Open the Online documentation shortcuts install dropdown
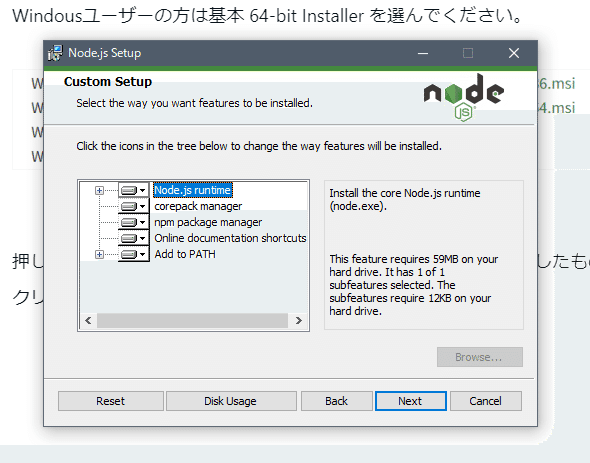Viewport: 590px width, 463px height. pos(134,238)
